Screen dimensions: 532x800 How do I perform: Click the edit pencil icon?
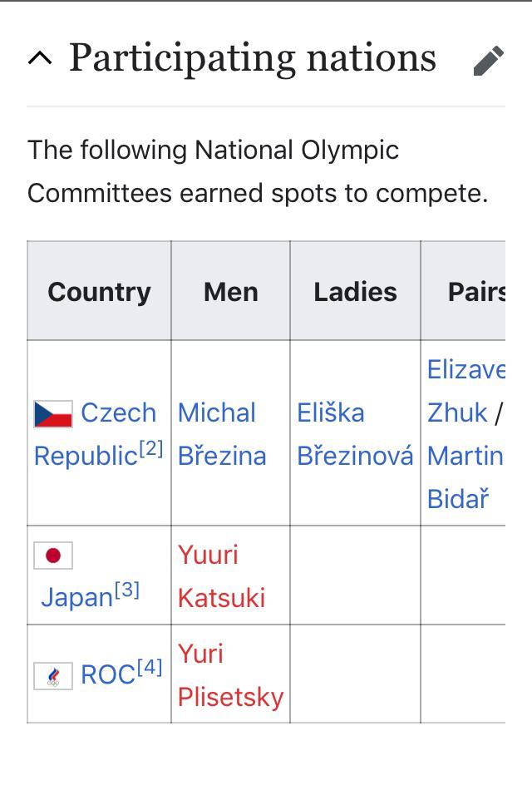pyautogui.click(x=490, y=58)
